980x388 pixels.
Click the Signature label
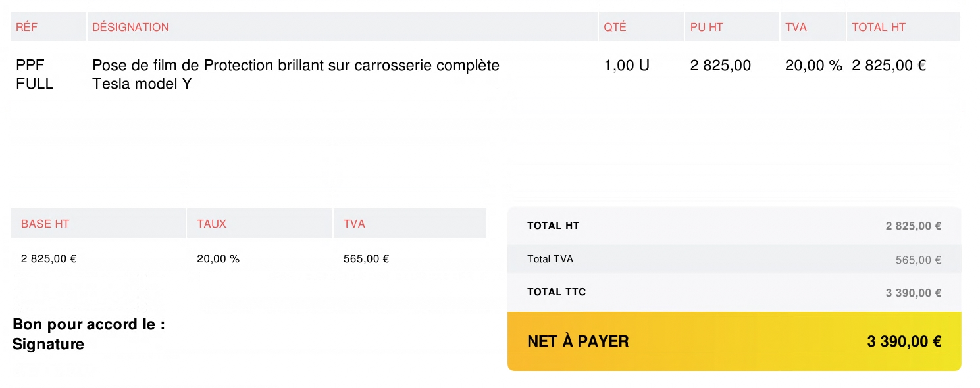pos(48,344)
